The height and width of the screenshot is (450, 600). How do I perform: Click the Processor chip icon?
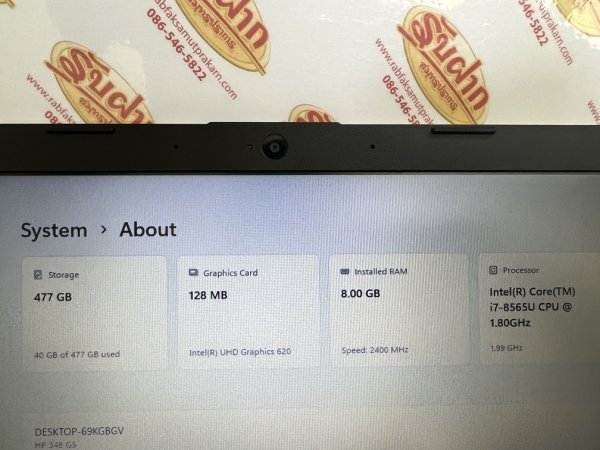coord(493,270)
